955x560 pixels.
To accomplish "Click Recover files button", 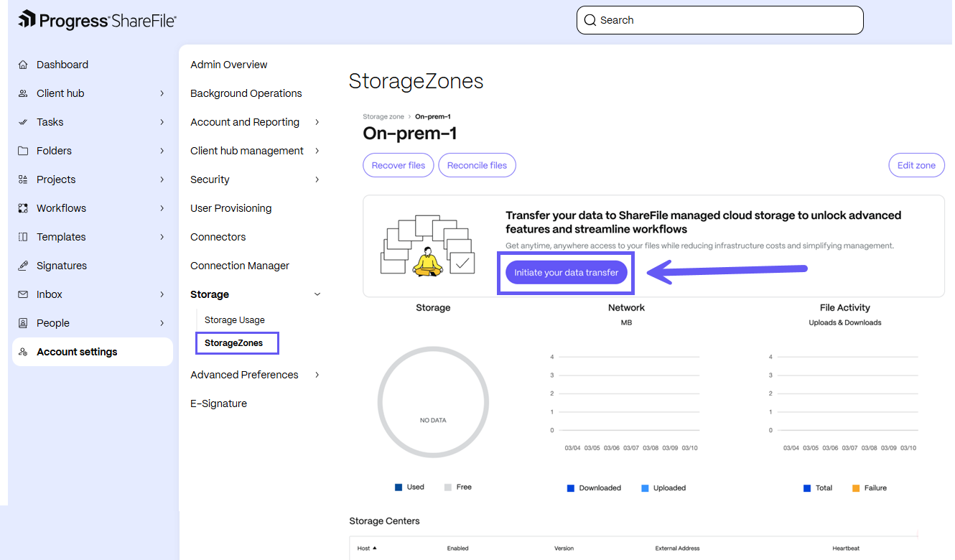I will [x=399, y=165].
